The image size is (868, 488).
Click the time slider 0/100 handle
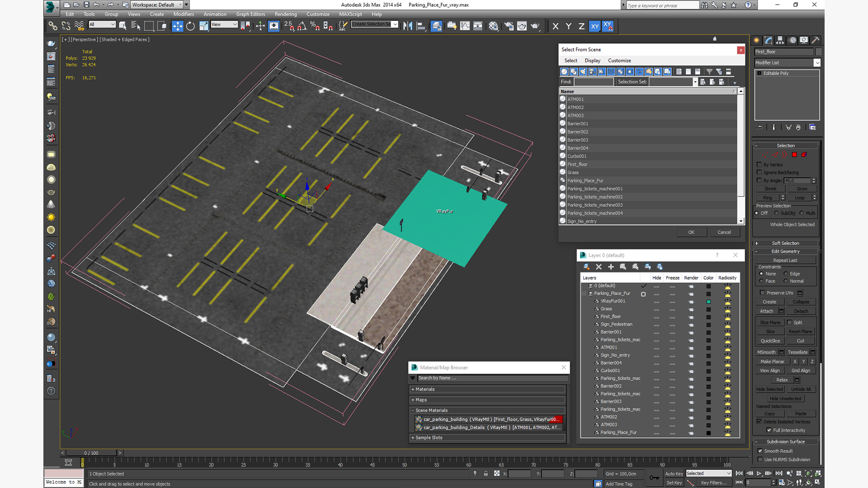(91, 453)
